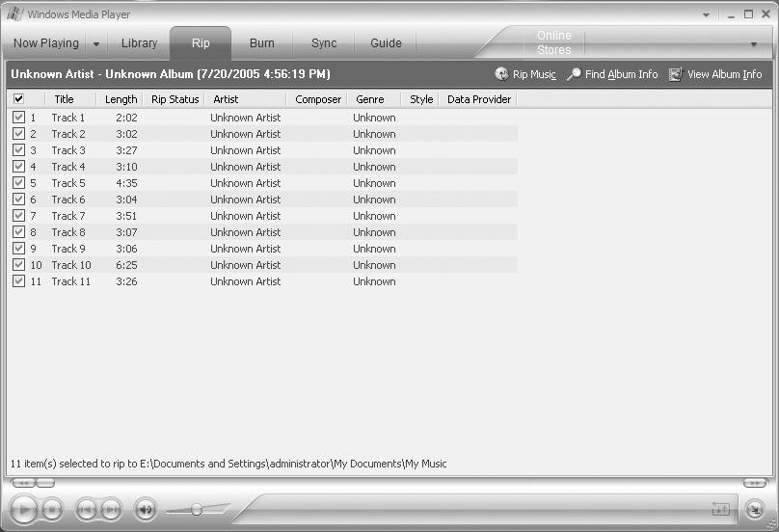Click the Windows Media Player logo icon
The width and height of the screenshot is (779, 532).
point(13,13)
